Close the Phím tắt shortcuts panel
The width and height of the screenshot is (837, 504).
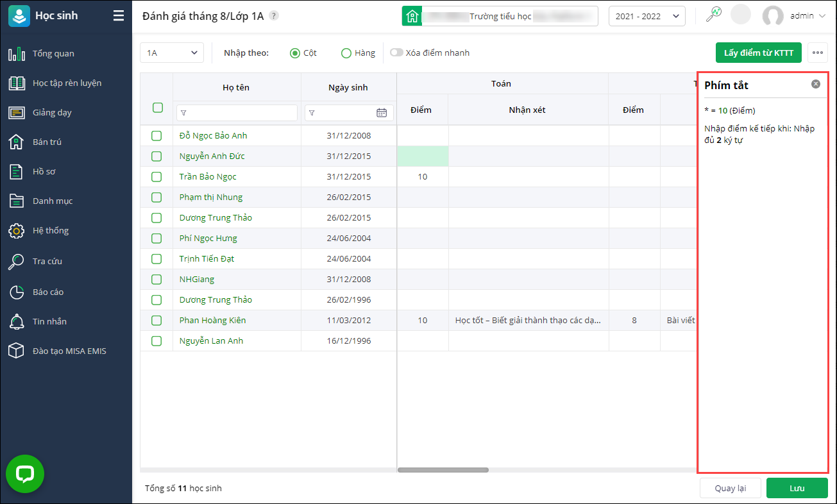tap(815, 84)
